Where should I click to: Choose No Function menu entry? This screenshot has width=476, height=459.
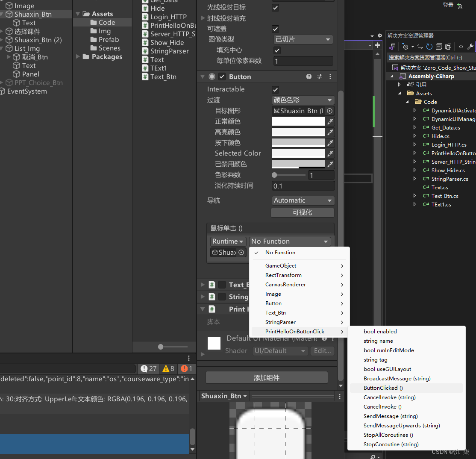[300, 253]
